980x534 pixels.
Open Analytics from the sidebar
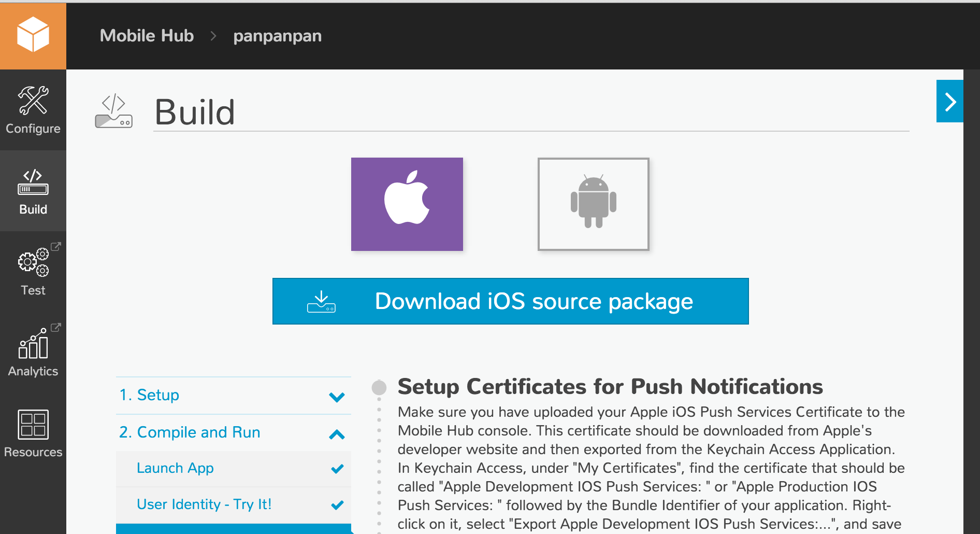(x=33, y=353)
